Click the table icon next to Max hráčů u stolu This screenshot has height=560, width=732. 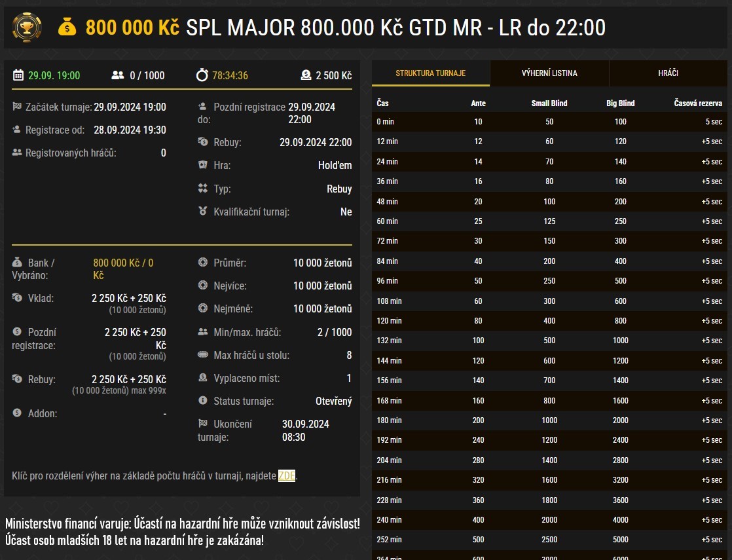[202, 355]
